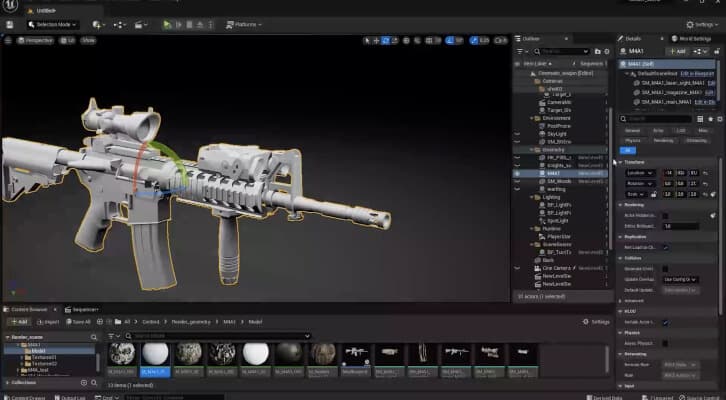Screen dimensions: 726x400
Task: Toggle the Net Load on Client checkbox
Action: (665, 247)
